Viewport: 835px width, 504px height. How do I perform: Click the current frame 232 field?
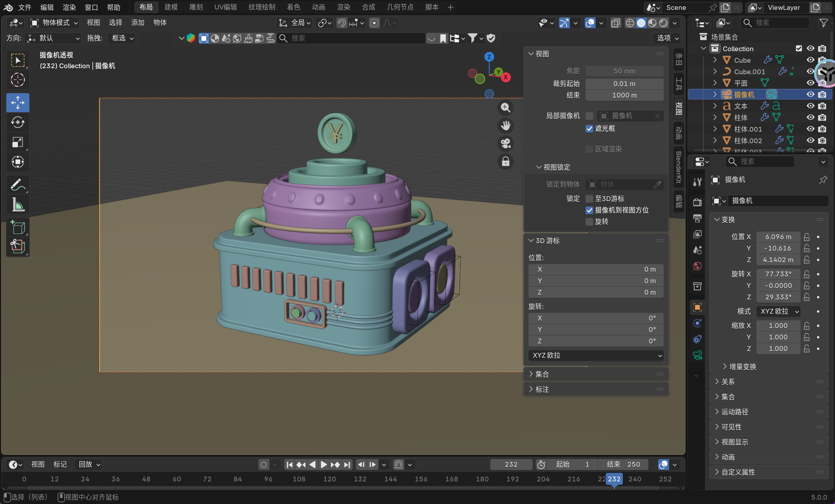511,464
